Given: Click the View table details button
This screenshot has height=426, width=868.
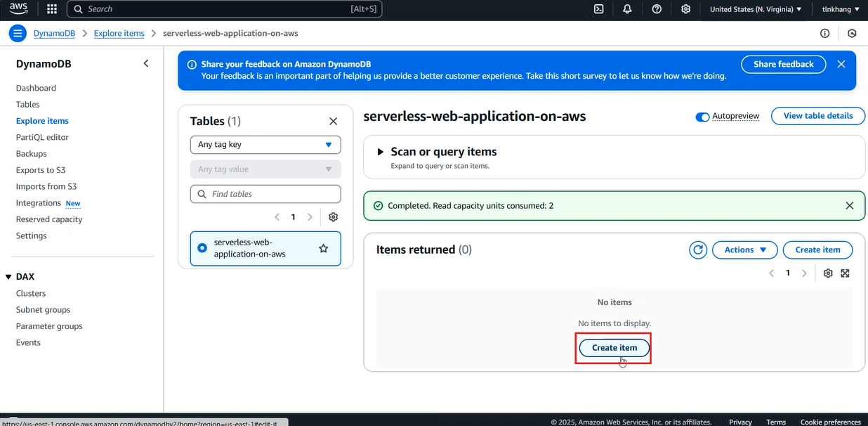Looking at the screenshot, I should [x=818, y=116].
